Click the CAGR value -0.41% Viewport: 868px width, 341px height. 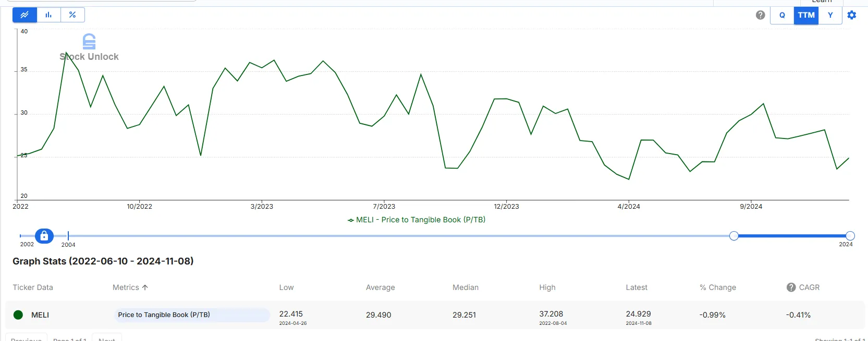pos(799,315)
